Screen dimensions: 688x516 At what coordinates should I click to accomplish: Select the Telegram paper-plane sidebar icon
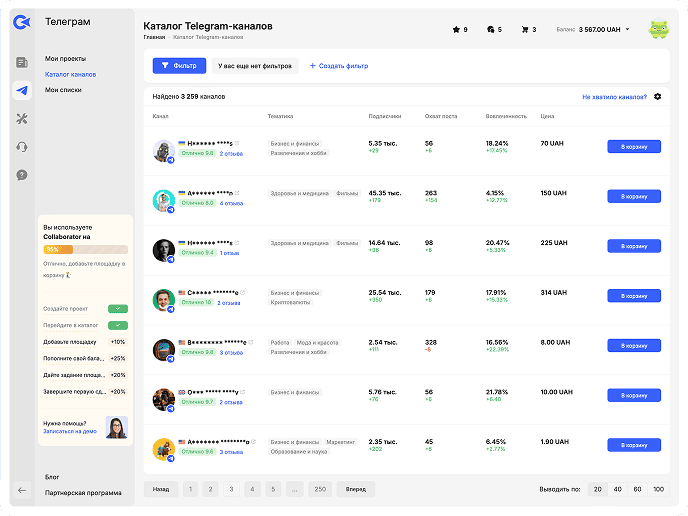pos(22,91)
